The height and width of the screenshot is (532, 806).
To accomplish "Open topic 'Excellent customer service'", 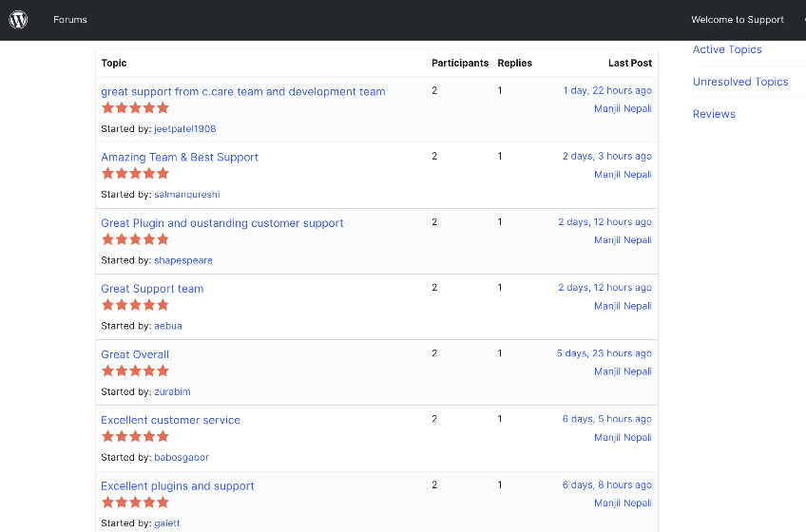I will coord(171,420).
